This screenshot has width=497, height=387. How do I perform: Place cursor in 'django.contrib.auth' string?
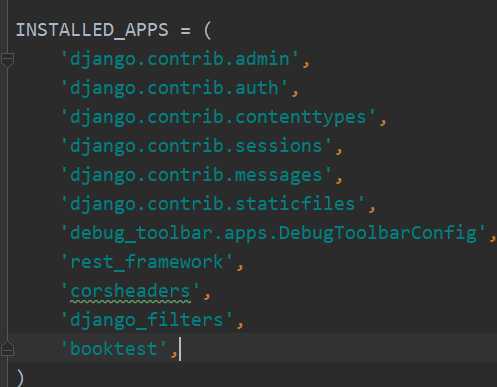[x=175, y=89]
